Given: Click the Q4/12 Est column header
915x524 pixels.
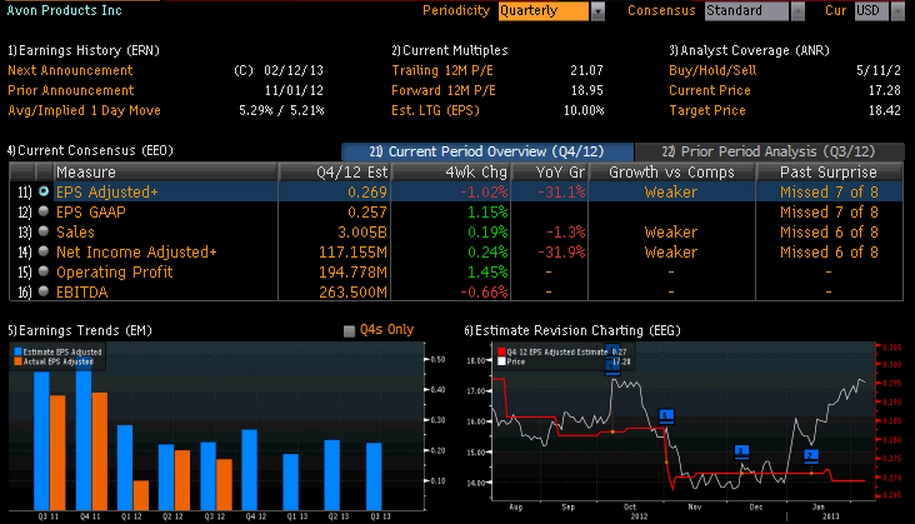Looking at the screenshot, I should [x=334, y=172].
